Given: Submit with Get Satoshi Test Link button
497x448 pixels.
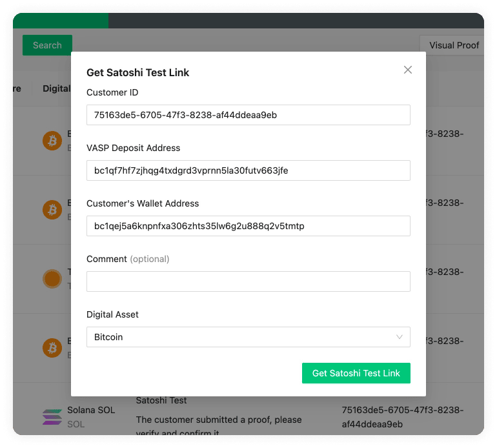Looking at the screenshot, I should 356,373.
